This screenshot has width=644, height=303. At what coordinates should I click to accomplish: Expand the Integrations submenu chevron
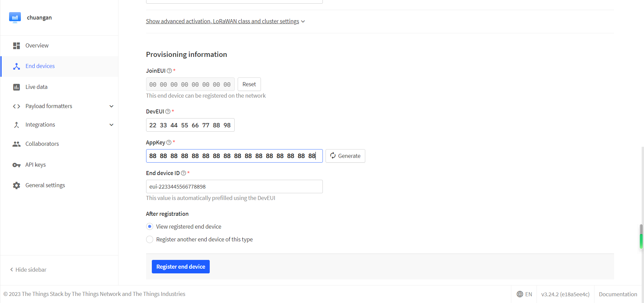(x=111, y=125)
